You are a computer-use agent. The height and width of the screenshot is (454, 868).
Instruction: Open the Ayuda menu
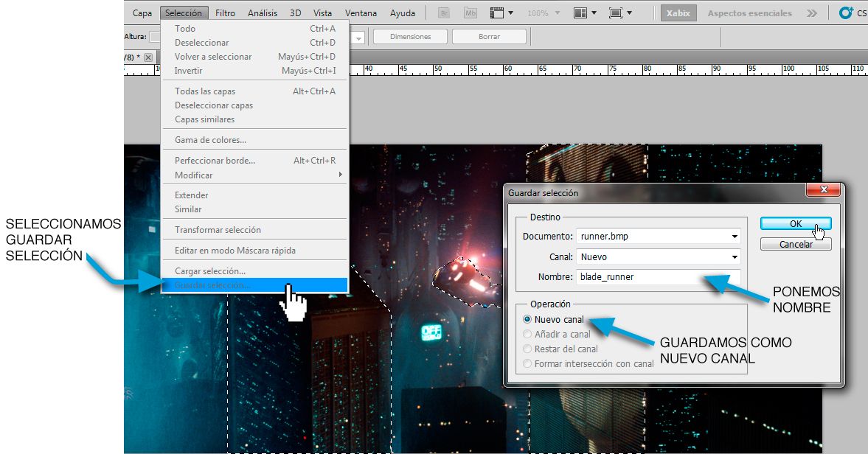pyautogui.click(x=403, y=13)
